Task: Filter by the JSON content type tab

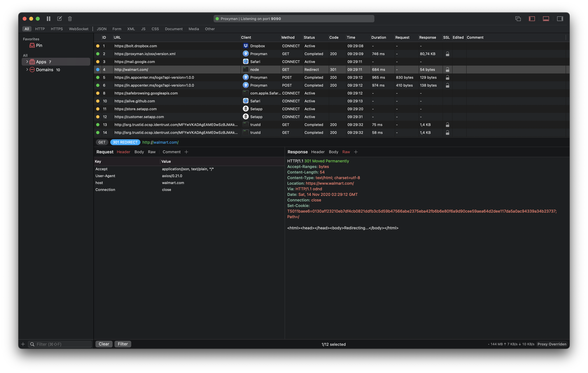Action: [102, 29]
